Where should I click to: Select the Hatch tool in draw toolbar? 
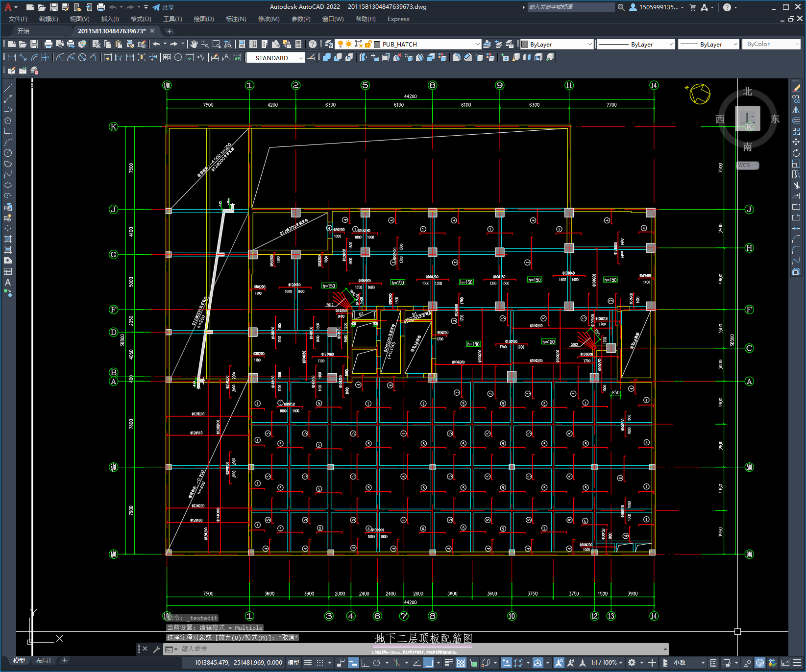pyautogui.click(x=7, y=239)
